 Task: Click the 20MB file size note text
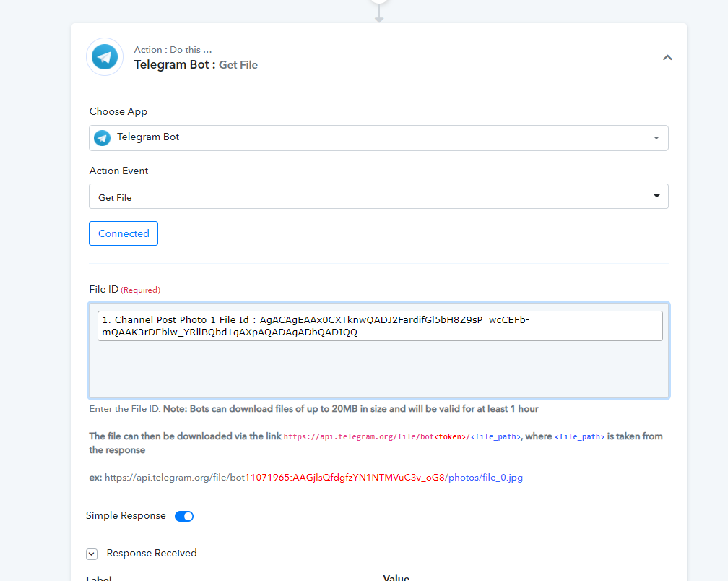350,409
